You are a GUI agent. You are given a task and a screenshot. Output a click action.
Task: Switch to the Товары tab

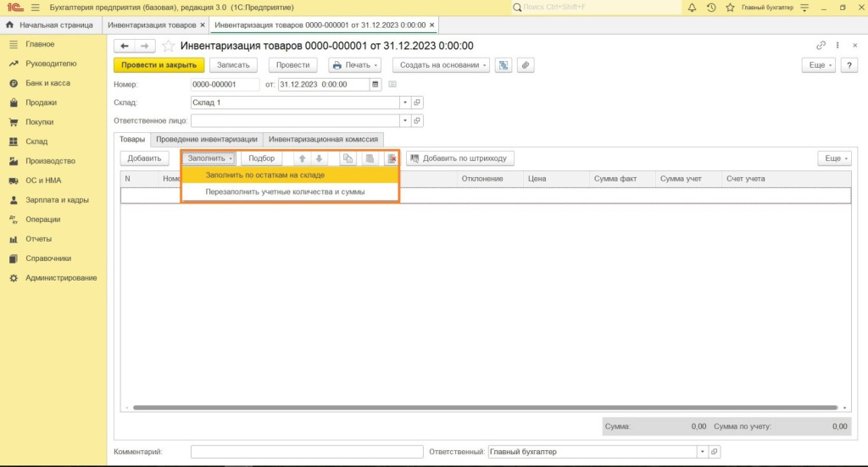click(132, 140)
